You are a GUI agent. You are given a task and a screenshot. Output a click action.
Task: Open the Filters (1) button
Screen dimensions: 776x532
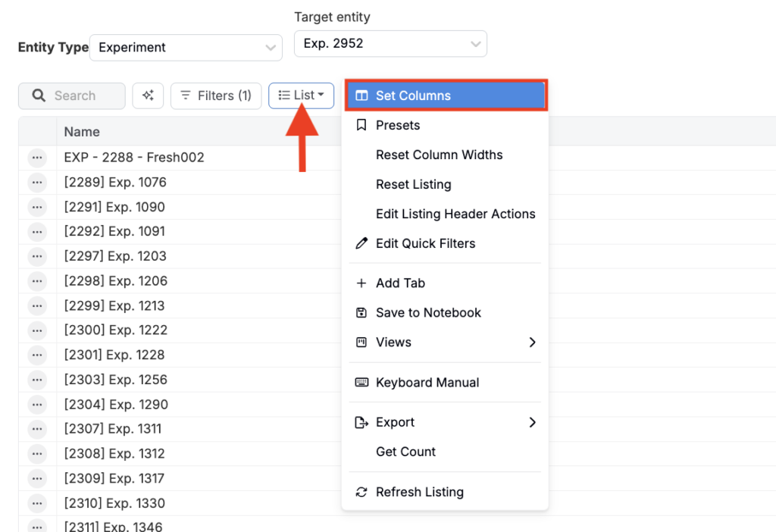tap(216, 95)
